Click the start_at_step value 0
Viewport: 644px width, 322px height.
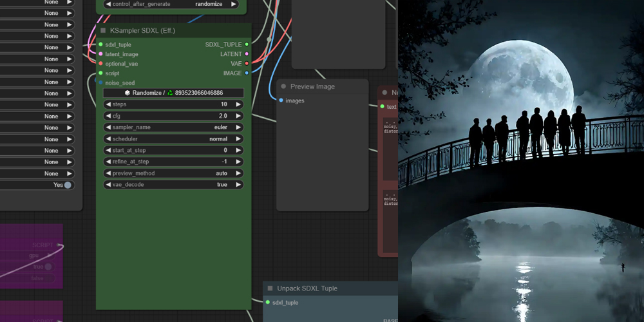click(225, 150)
